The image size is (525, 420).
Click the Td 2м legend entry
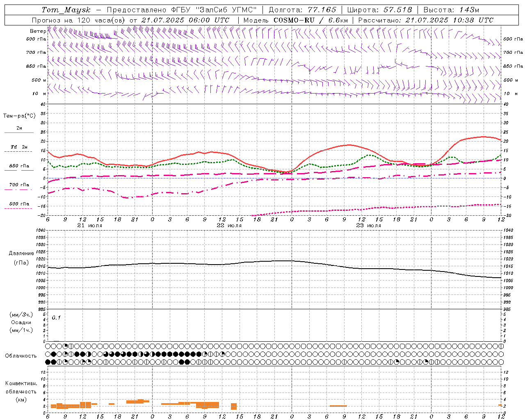19,147
